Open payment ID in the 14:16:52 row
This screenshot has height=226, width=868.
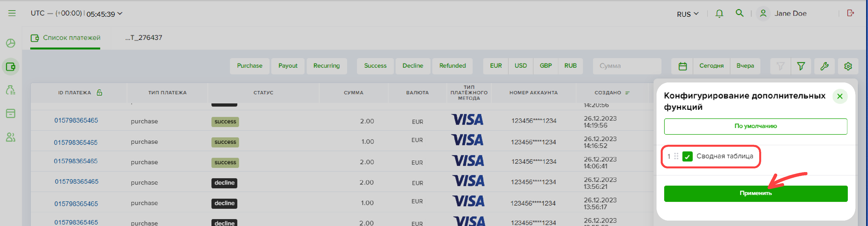point(76,143)
